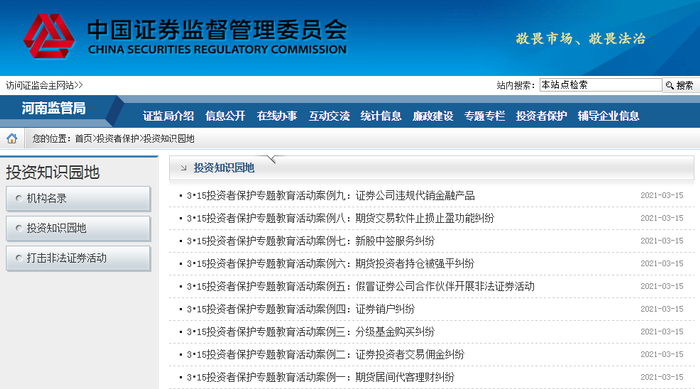This screenshot has width=700, height=389.
Task: Open the 专题专栏 menu
Action: point(484,116)
